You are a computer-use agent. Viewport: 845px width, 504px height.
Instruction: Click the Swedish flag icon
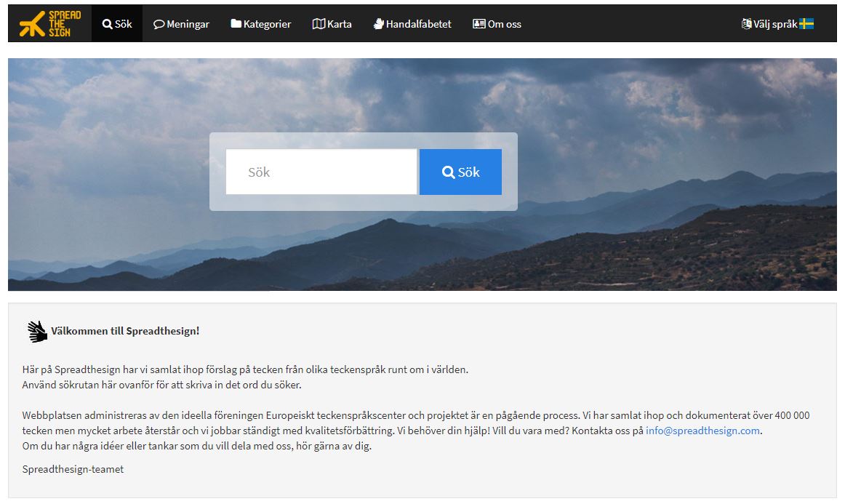pyautogui.click(x=806, y=24)
